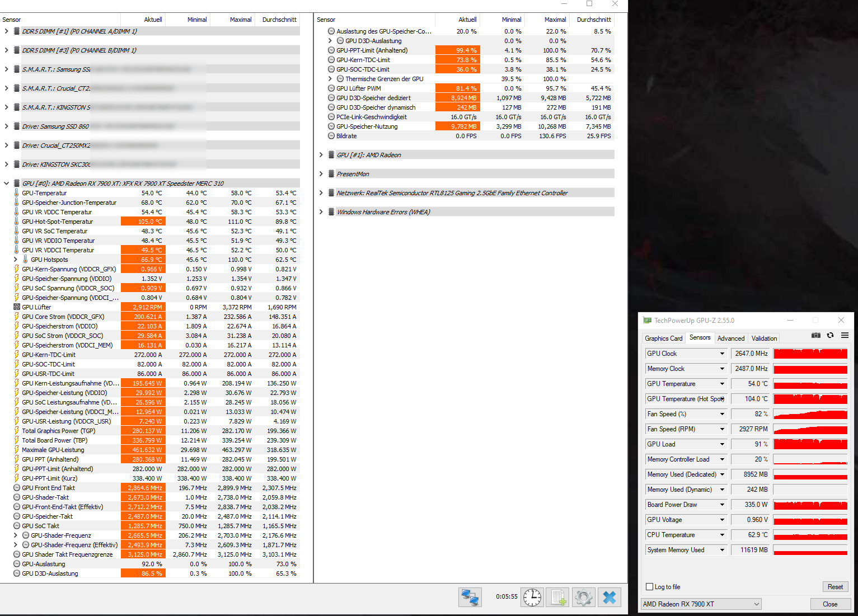The image size is (858, 616).
Task: Expand the GPU D3D-Auslastung sub-item
Action: (330, 41)
